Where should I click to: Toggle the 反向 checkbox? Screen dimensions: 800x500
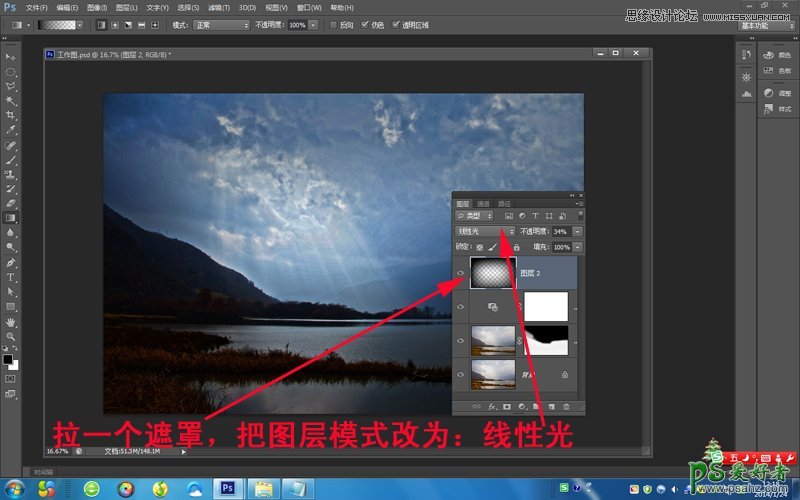pos(332,24)
